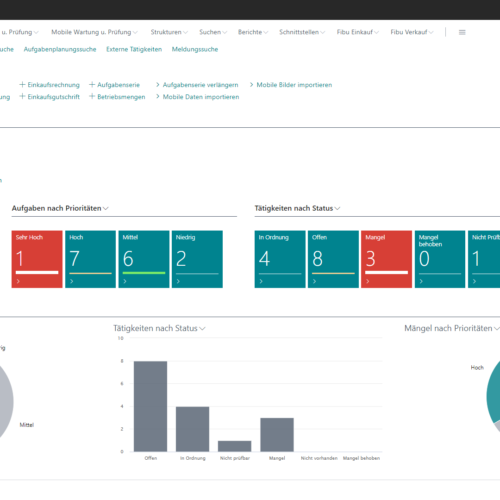The image size is (500, 500).
Task: Click arrow icon beside Aufgabenserie verlängern
Action: [158, 85]
